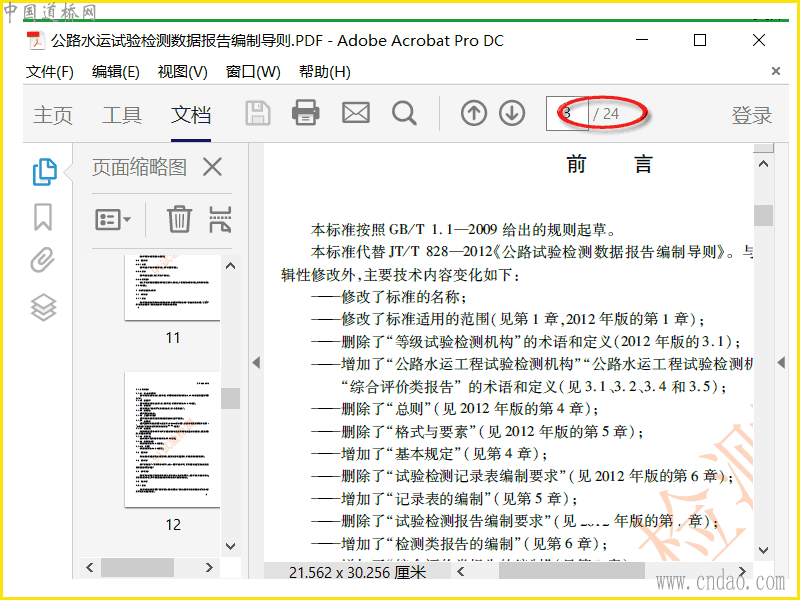Select the 文档 tab

191,115
